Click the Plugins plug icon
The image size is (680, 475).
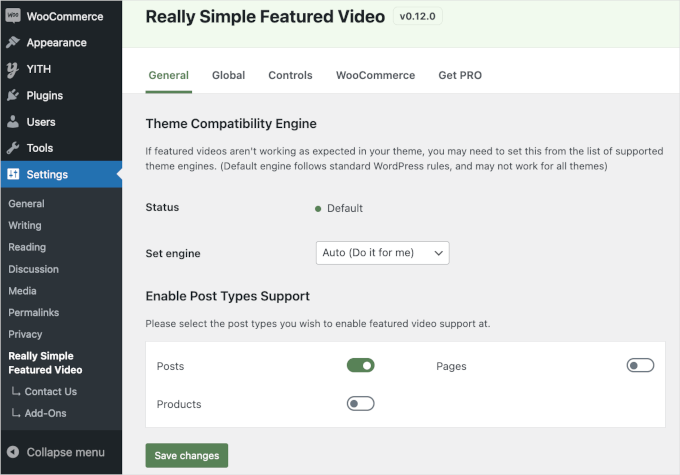tap(13, 96)
